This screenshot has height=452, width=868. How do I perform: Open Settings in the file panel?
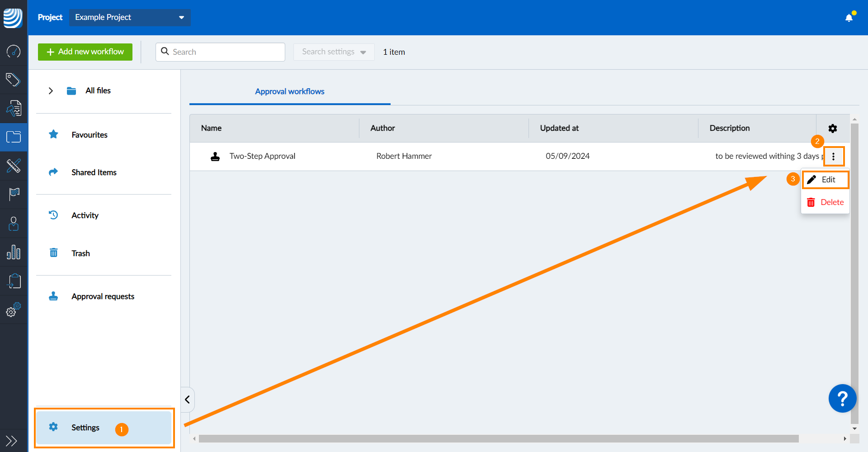pyautogui.click(x=104, y=428)
